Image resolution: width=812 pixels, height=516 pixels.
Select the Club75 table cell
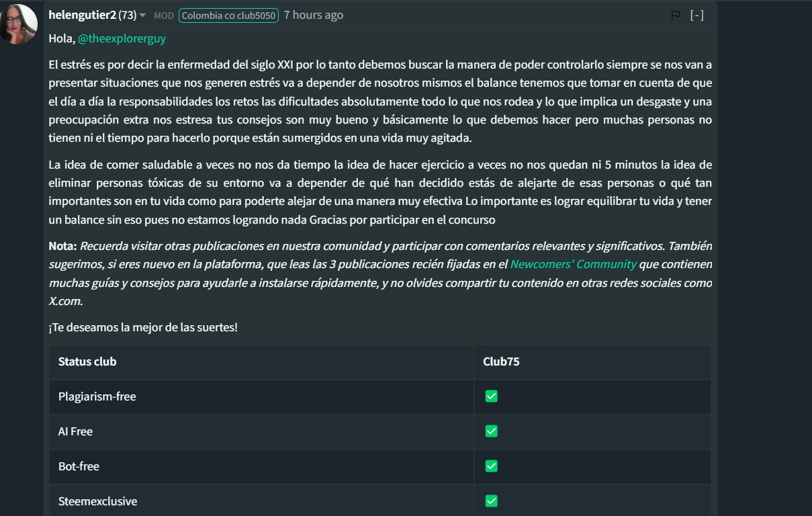tap(501, 361)
